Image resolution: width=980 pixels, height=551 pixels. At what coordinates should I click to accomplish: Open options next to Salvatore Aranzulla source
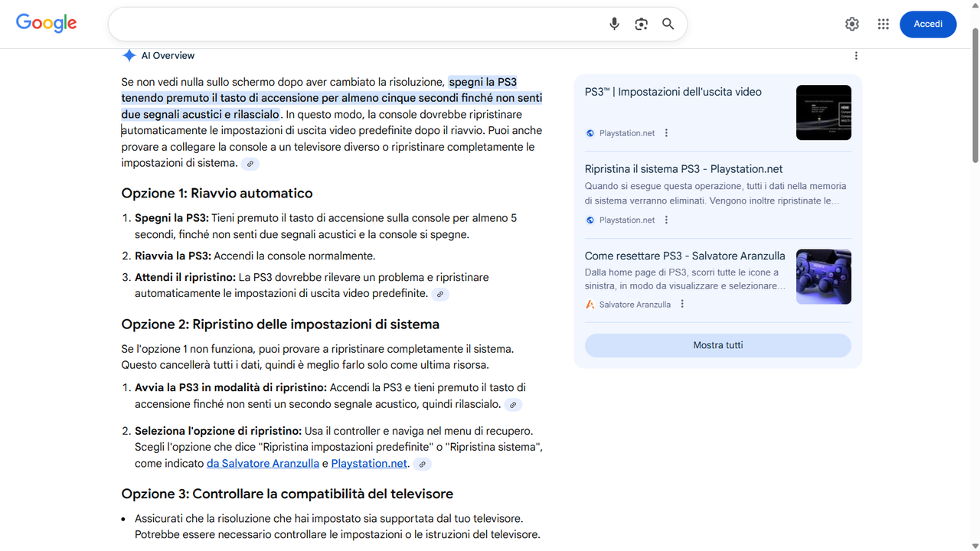point(682,304)
